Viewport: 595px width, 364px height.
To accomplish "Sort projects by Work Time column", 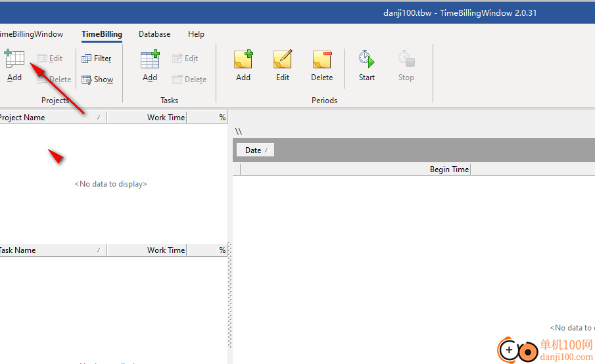I will [x=147, y=118].
